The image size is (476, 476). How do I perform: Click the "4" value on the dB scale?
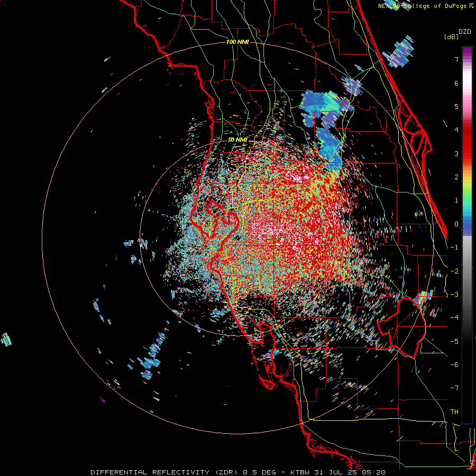(456, 130)
